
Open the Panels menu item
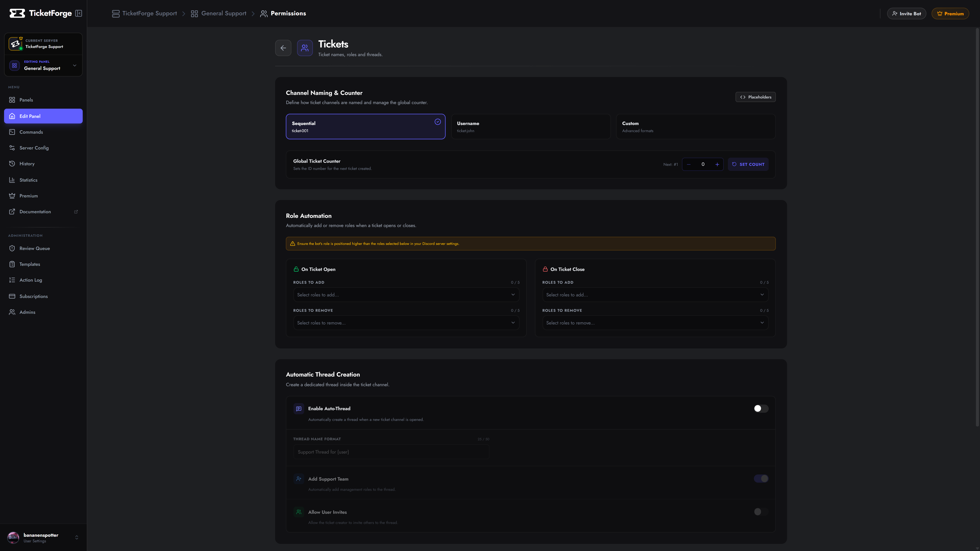point(43,100)
